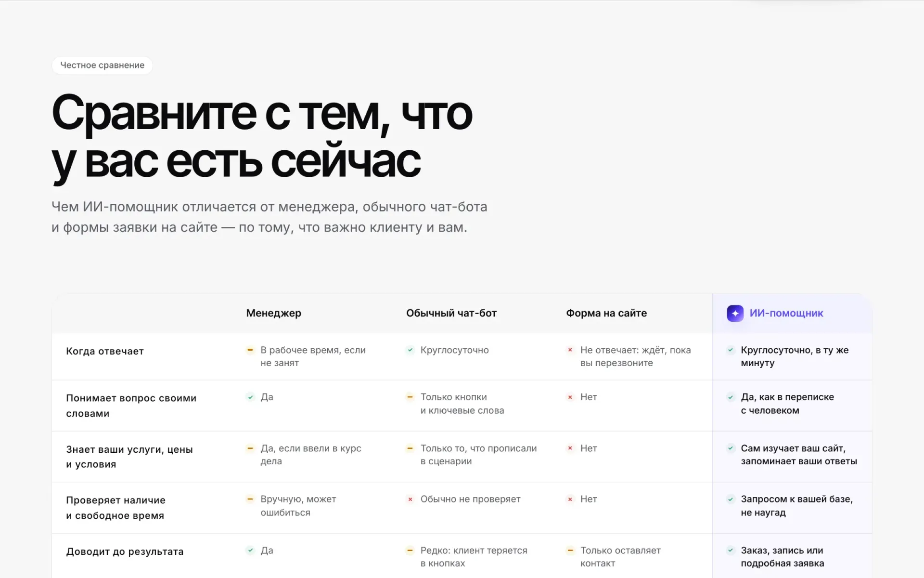This screenshot has width=924, height=578.
Task: Click the yellow dash beside 'Редко: клиент теряется в кнопках'
Action: tap(410, 550)
